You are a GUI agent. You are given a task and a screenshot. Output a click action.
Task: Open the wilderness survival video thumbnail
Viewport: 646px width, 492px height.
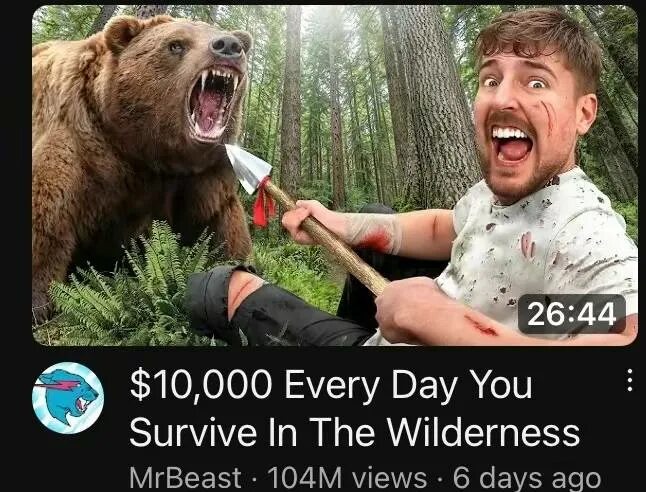(335, 176)
